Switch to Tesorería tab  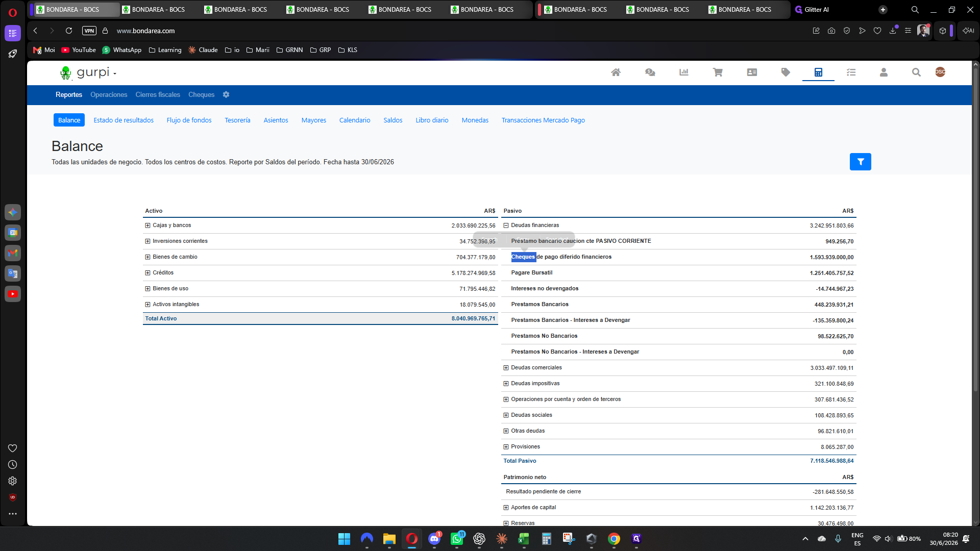[237, 120]
